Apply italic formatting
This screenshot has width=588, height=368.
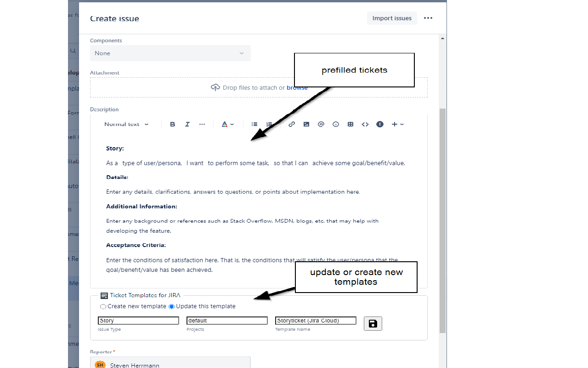pos(187,124)
